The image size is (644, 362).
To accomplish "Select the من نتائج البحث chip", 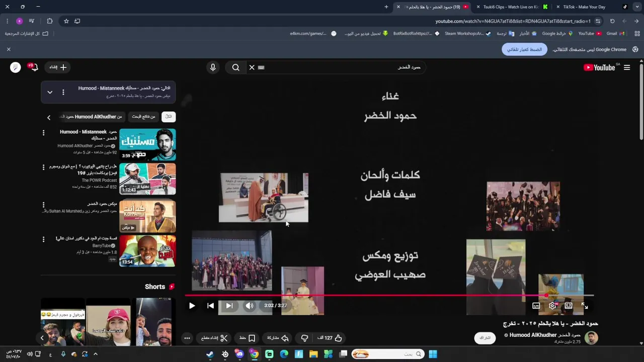I will (143, 117).
